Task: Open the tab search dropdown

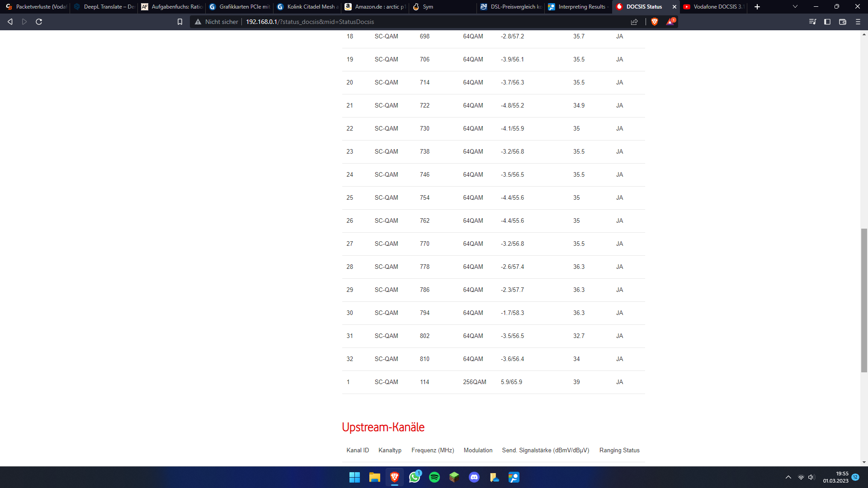Action: pyautogui.click(x=794, y=7)
